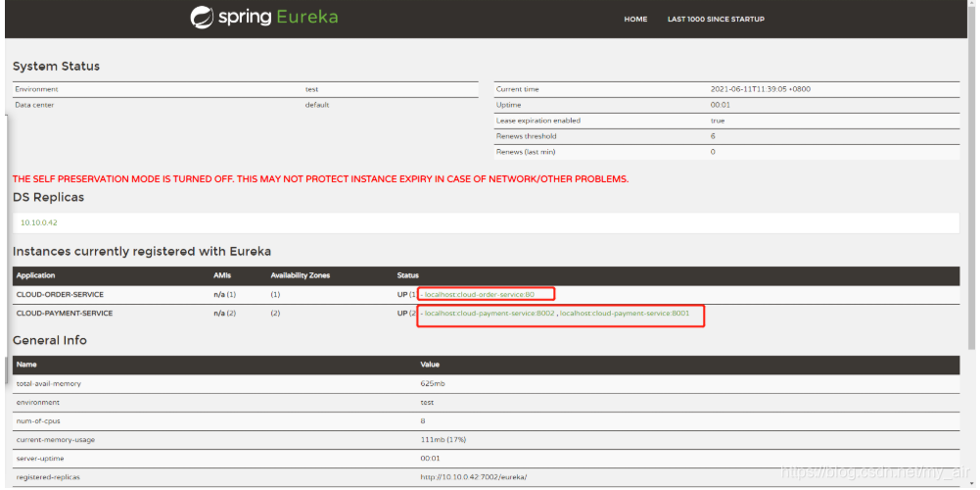Select num-of-cpus value 8
Viewport: 980px width, 490px height.
pyautogui.click(x=423, y=421)
